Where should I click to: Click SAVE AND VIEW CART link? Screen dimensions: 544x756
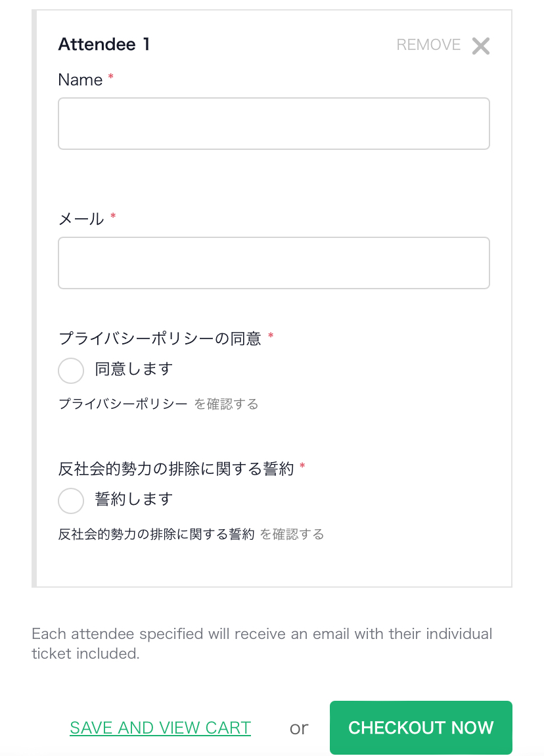[x=160, y=728]
